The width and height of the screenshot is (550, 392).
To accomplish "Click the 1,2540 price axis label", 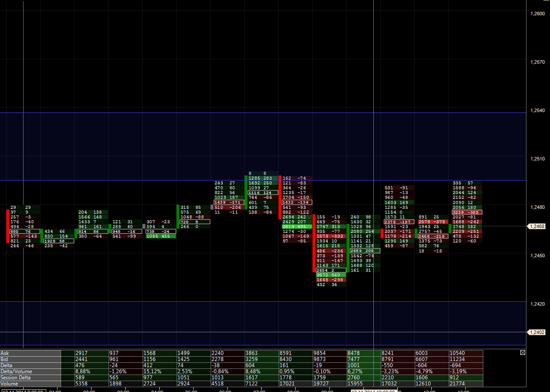I will pyautogui.click(x=537, y=111).
